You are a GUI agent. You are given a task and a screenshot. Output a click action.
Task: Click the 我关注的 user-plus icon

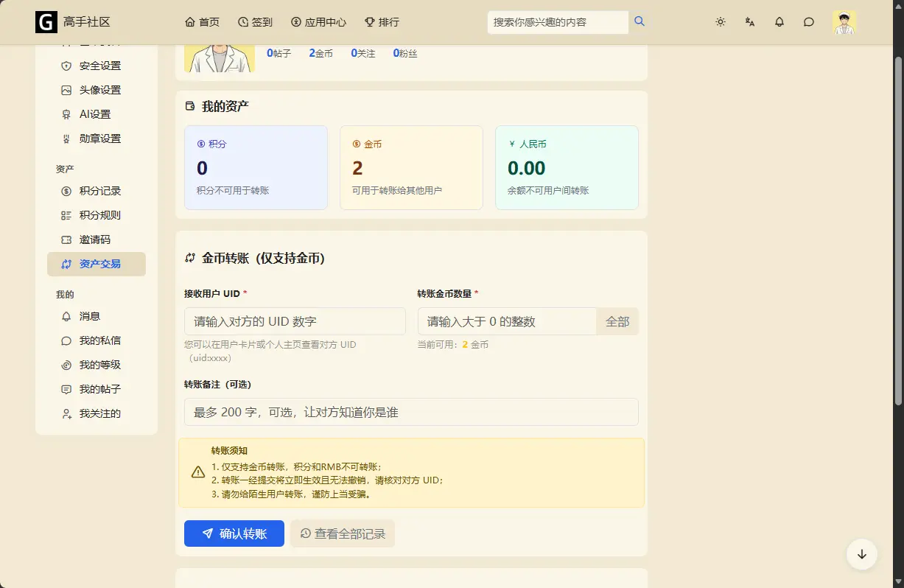(x=66, y=413)
